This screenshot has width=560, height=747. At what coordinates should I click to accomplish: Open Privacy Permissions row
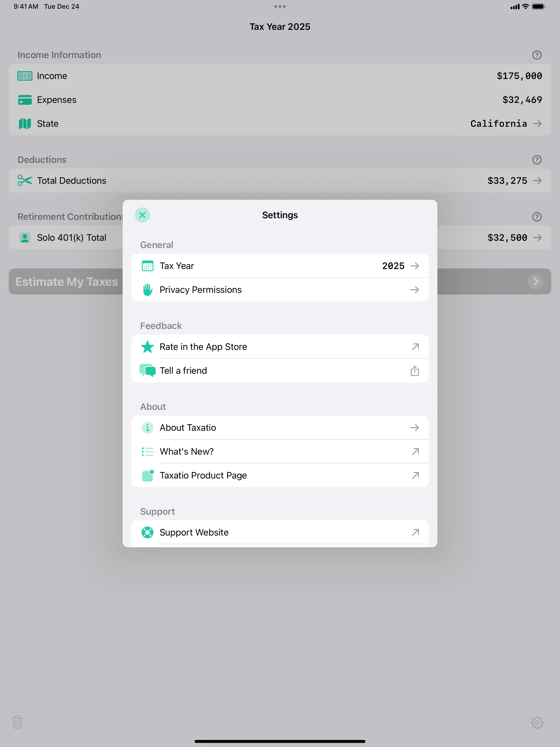[279, 290]
